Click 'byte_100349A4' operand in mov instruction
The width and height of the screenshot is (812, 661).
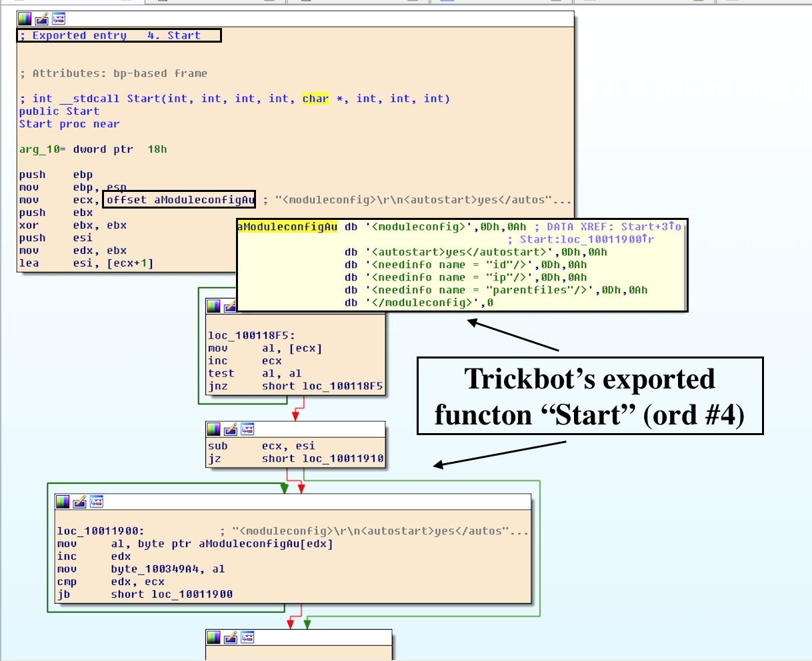point(155,569)
